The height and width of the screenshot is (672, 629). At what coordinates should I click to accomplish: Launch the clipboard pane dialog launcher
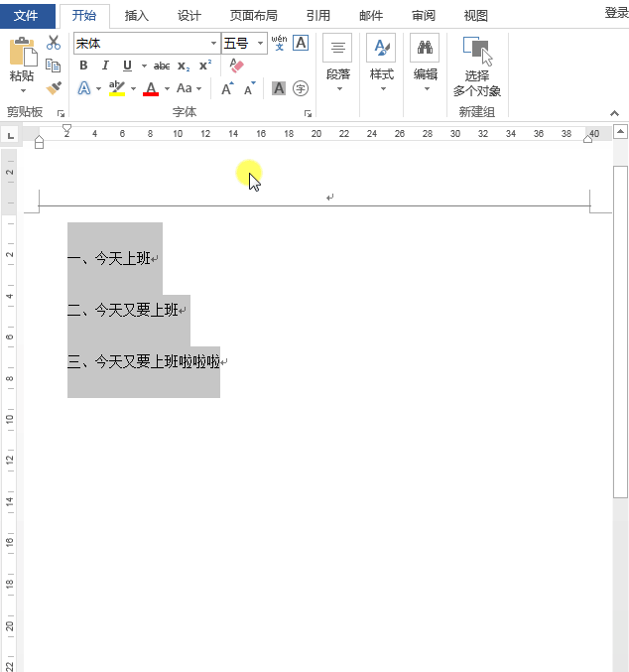[x=61, y=113]
